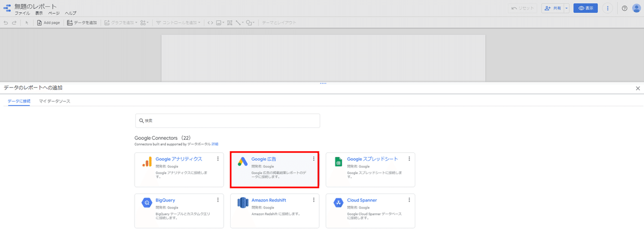The width and height of the screenshot is (644, 232).
Task: Click the Amazon Redshift logo icon
Action: (243, 203)
